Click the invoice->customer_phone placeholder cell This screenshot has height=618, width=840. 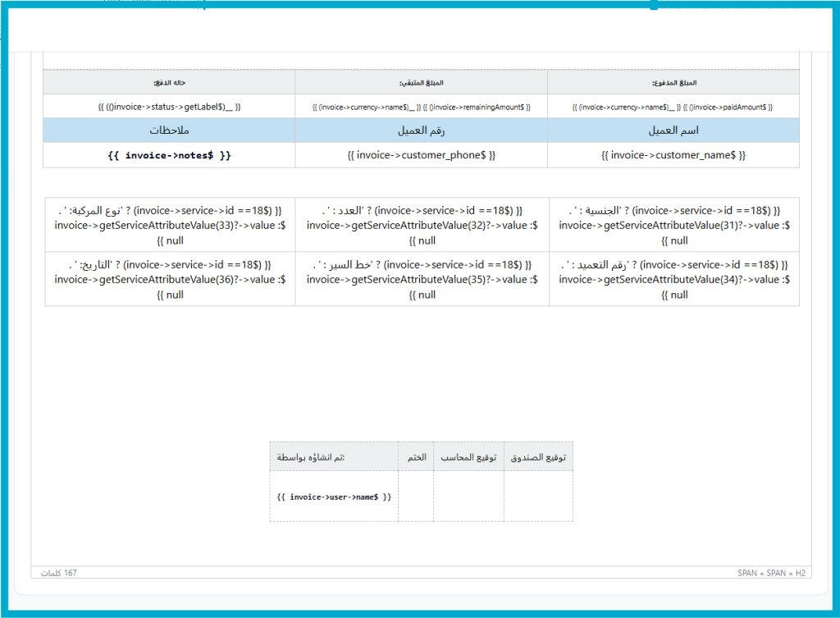(422, 155)
